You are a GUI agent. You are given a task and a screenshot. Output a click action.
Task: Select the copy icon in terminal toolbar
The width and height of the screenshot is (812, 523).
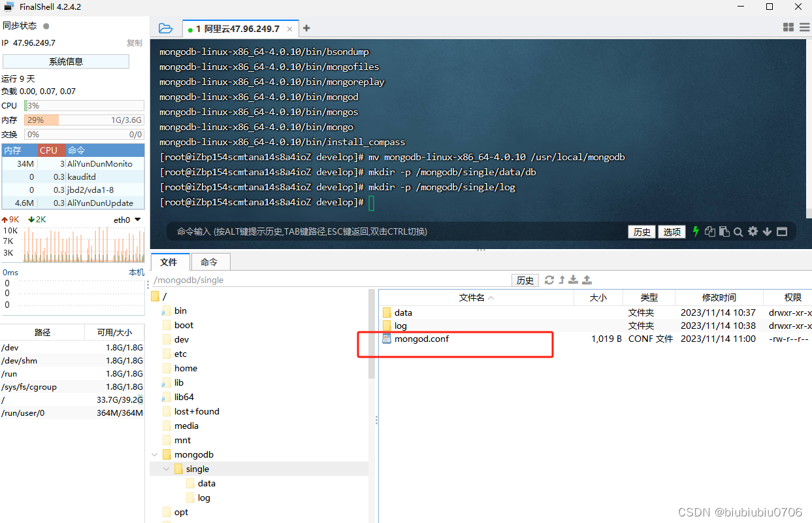tap(710, 231)
